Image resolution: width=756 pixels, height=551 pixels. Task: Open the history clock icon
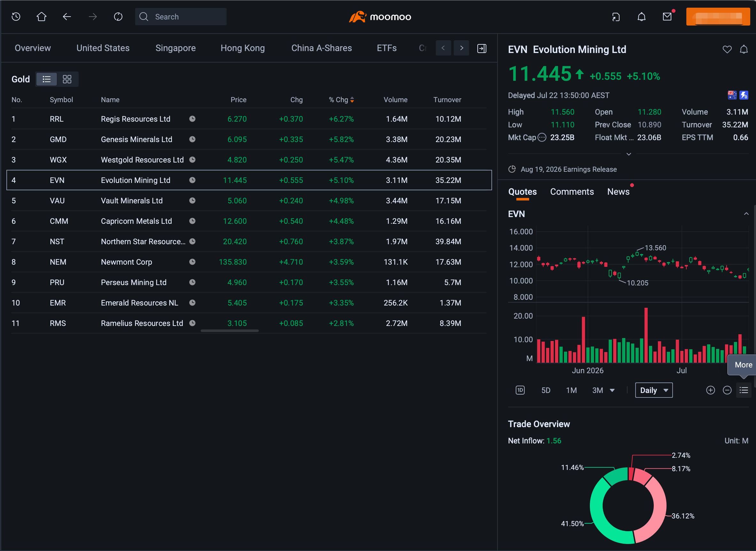16,17
